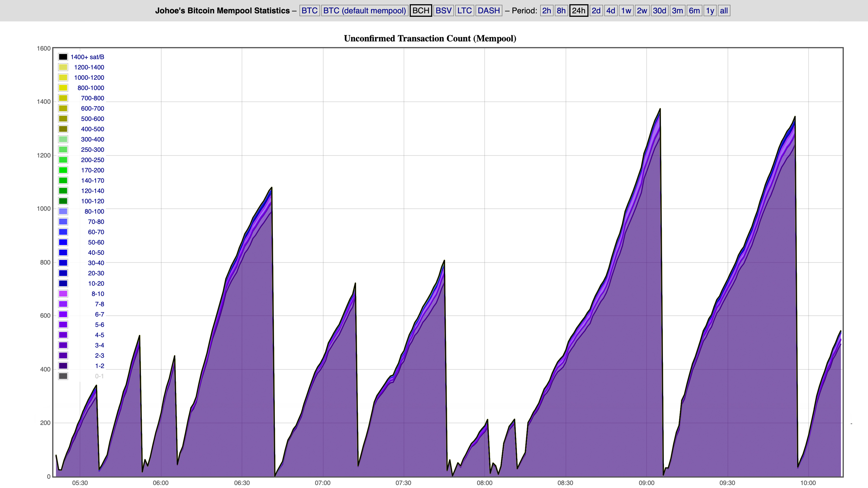Image resolution: width=868 pixels, height=488 pixels.
Task: Toggle the 1400+ sat/B black swatch
Action: coord(63,57)
